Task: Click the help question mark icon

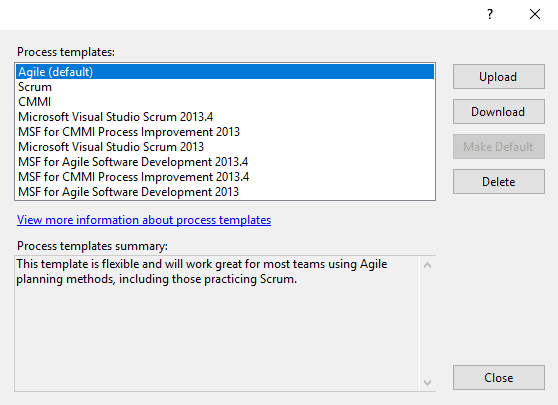Action: coord(490,15)
